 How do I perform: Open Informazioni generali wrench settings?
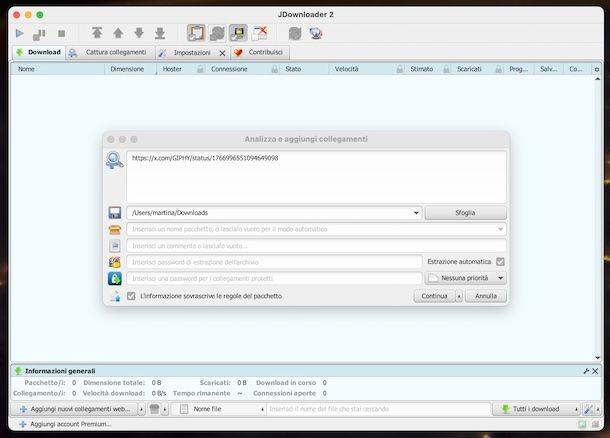click(586, 371)
